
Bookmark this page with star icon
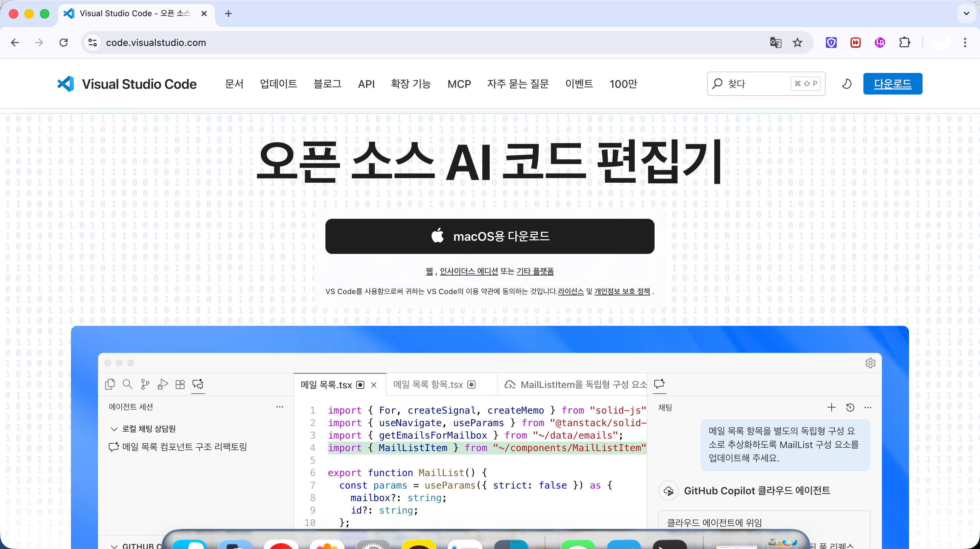pos(798,42)
